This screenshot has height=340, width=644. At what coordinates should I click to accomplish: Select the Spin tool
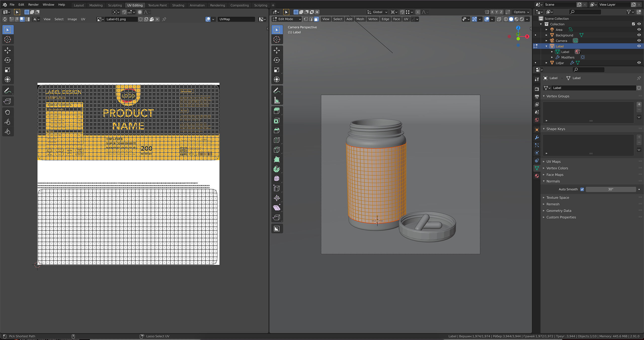pyautogui.click(x=277, y=169)
